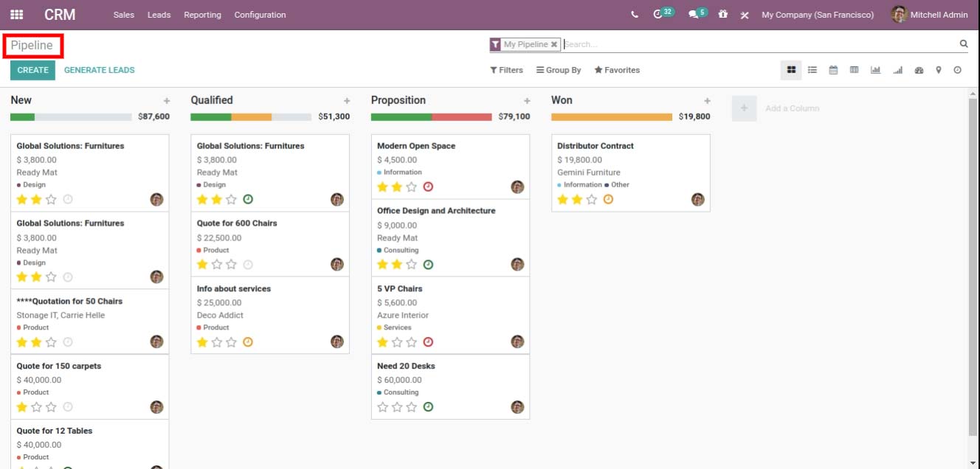Switch to Cohort view stair-step icon

(898, 70)
